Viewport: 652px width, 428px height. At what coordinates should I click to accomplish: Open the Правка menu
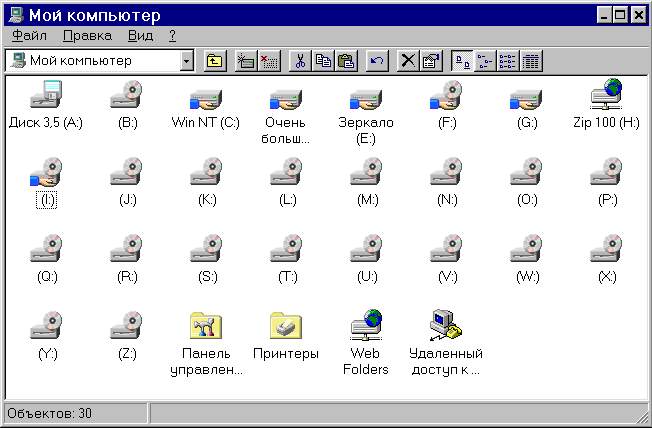(87, 35)
